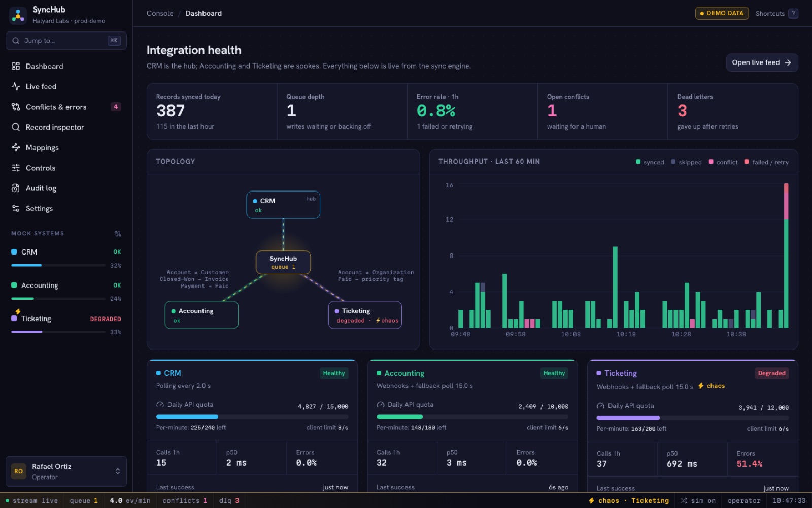Open Record inspector from sidebar

66,127
